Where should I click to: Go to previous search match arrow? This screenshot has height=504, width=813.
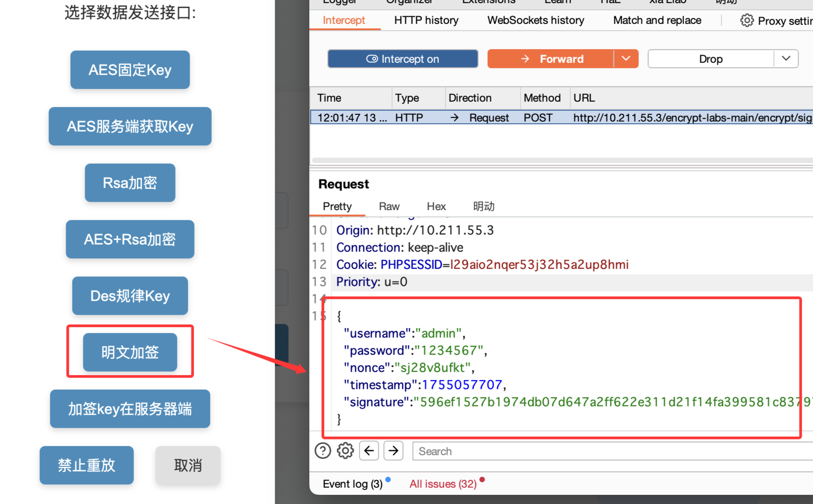(x=369, y=451)
